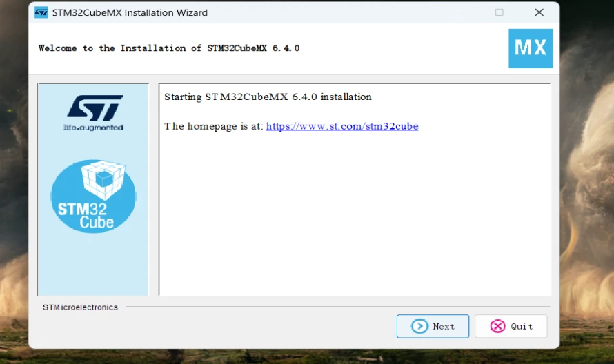Click the 'Welcome to the Installation' heading
The height and width of the screenshot is (364, 614).
(x=168, y=48)
